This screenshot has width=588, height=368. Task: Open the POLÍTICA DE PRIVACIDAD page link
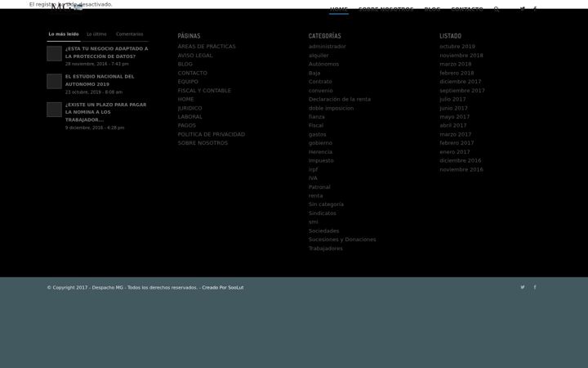pos(212,134)
